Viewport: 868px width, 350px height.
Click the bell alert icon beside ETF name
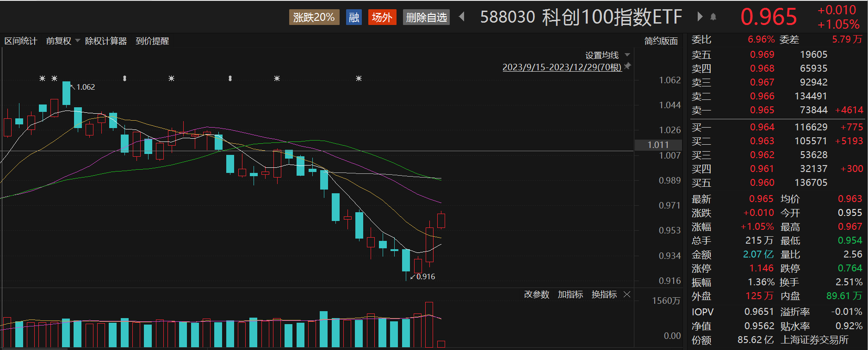click(713, 17)
